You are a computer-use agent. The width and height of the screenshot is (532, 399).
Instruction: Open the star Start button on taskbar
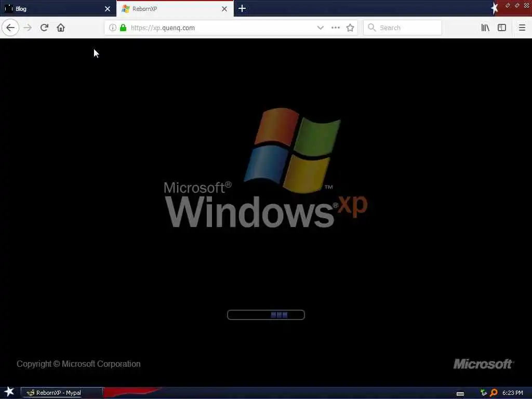tap(9, 392)
